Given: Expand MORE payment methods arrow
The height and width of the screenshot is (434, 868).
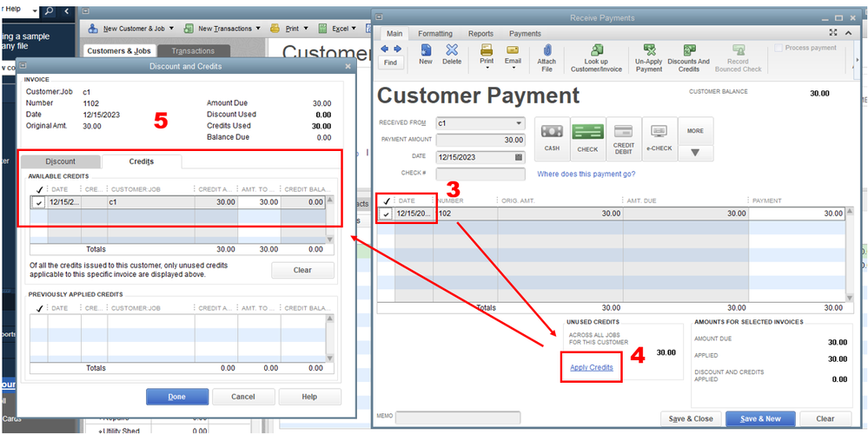Looking at the screenshot, I should 695,153.
